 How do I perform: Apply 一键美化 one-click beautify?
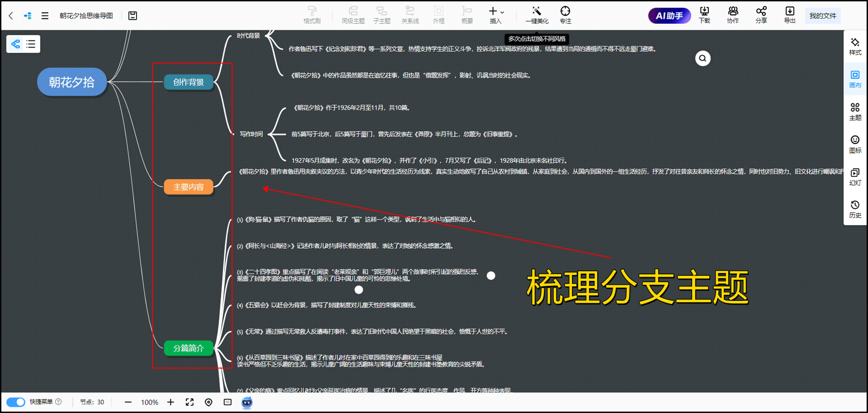click(537, 15)
